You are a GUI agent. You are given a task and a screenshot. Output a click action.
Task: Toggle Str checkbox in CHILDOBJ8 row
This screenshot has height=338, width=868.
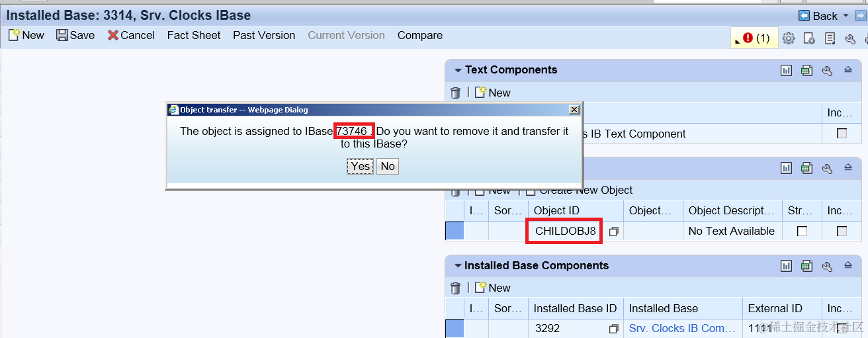click(x=802, y=232)
